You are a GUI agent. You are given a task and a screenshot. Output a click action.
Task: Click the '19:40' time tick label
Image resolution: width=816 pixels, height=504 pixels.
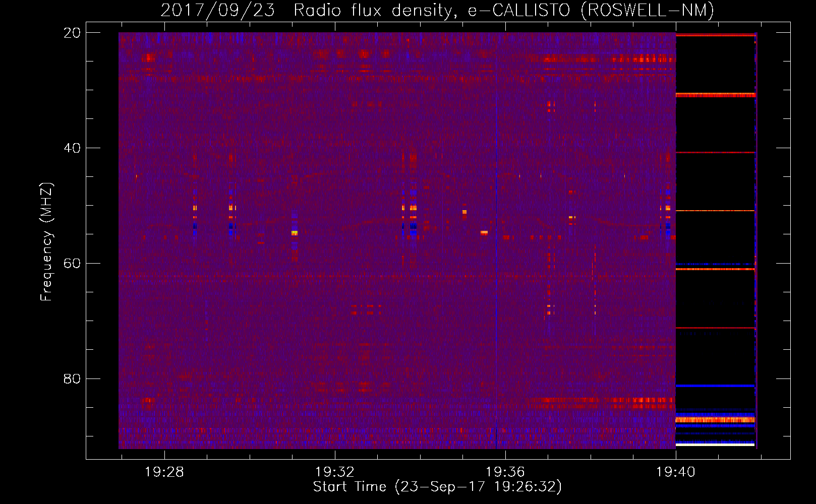pos(676,472)
